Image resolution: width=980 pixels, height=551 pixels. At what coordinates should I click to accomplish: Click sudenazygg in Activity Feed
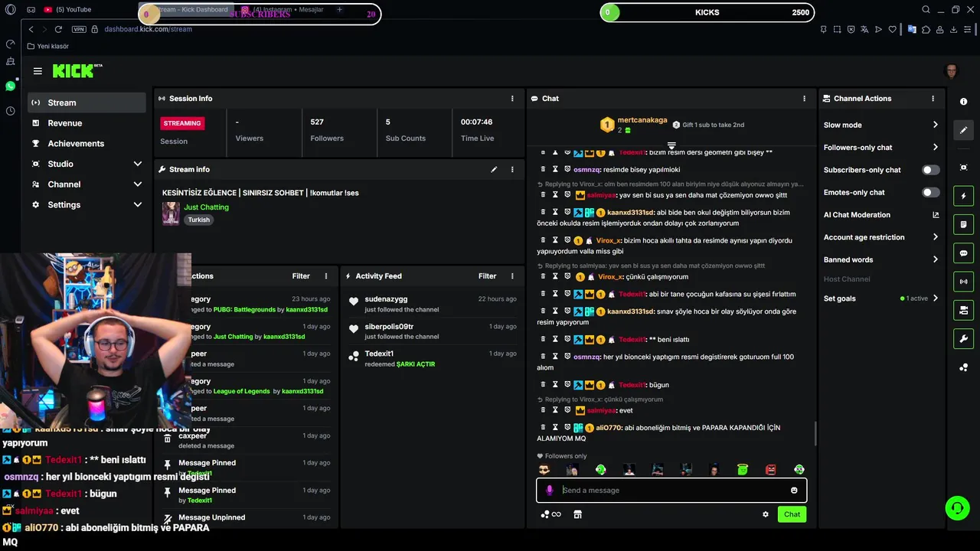coord(386,299)
